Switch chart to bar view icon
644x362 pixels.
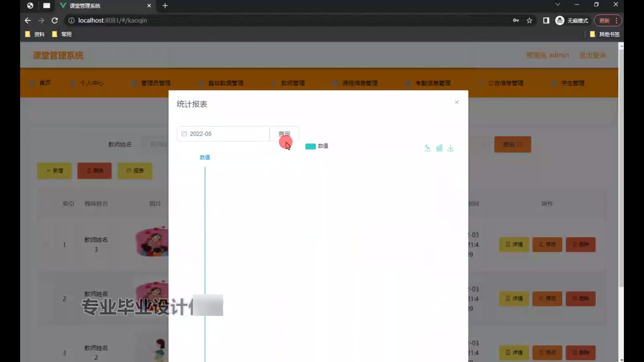[x=439, y=148]
